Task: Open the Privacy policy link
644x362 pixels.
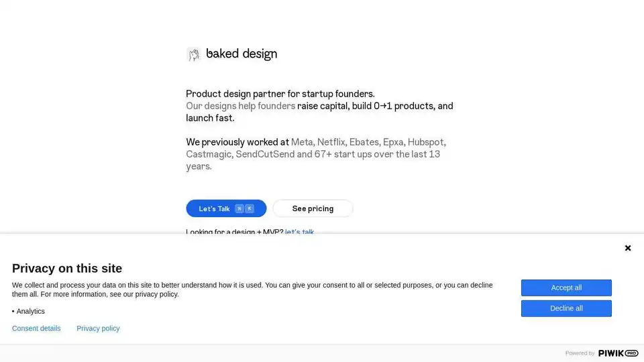Action: pos(98,328)
